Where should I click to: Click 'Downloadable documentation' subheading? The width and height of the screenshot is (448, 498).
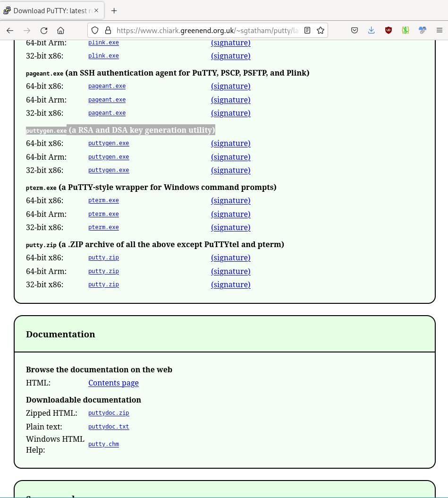coord(84,400)
